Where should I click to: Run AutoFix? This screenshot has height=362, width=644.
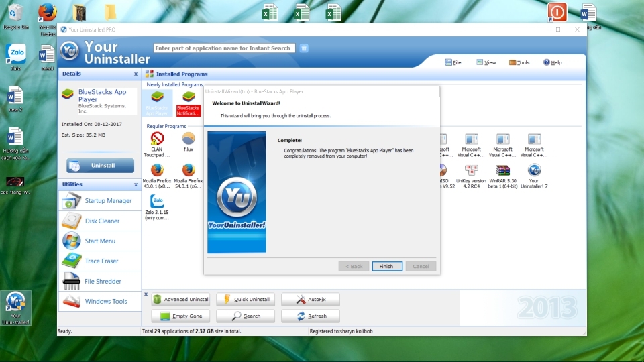311,299
